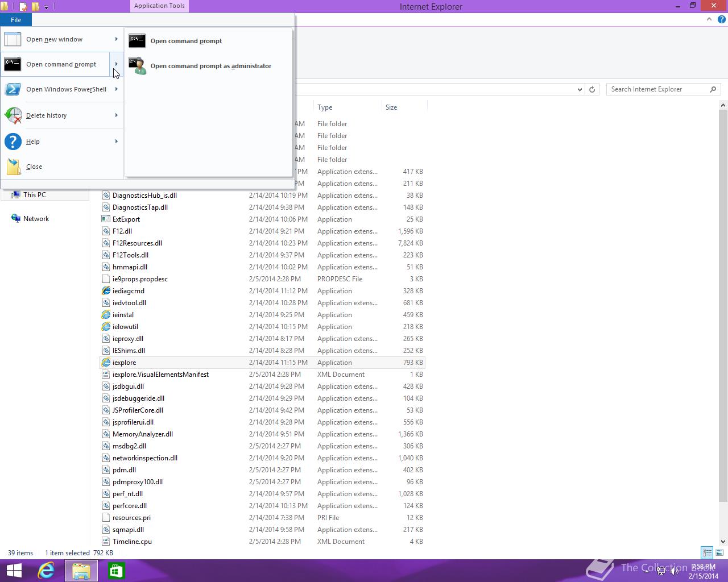
Task: Click the taskbar clock showing 2/15/2014
Action: [x=703, y=571]
